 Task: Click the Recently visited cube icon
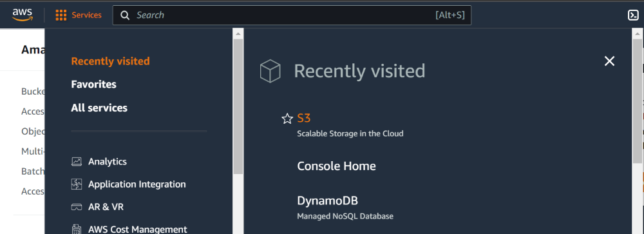click(270, 71)
